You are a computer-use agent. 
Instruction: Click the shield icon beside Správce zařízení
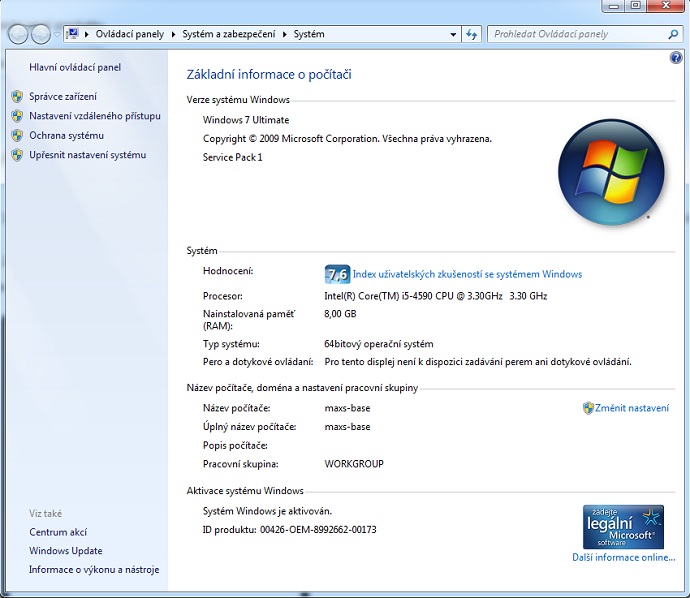(x=17, y=96)
